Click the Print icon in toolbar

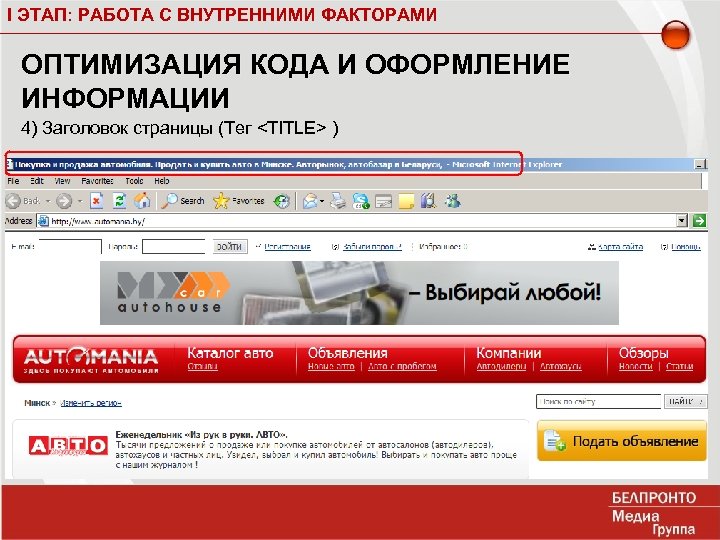click(x=338, y=201)
